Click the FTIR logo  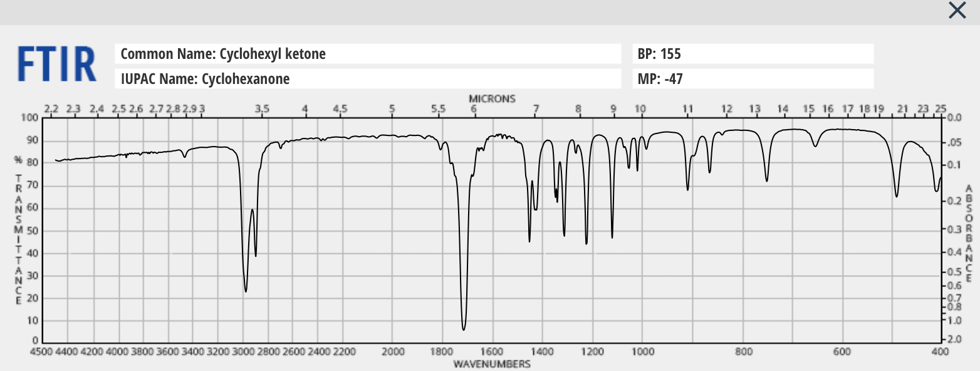pos(55,63)
